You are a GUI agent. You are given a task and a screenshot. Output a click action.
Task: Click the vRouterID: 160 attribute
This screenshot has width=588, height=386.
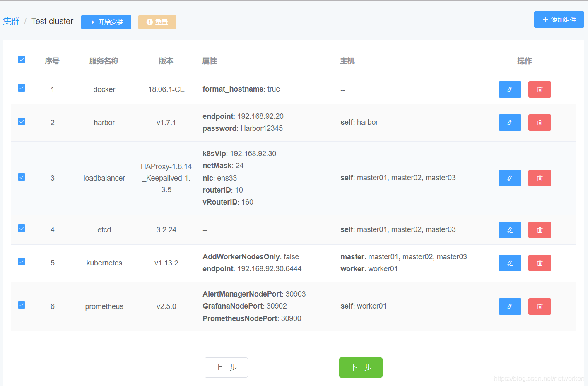(228, 202)
